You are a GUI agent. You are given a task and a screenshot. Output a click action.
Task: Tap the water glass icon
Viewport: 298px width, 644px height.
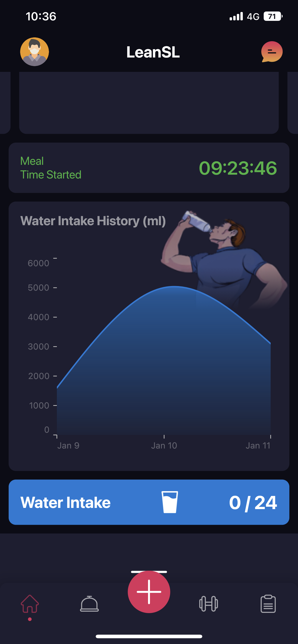(170, 502)
